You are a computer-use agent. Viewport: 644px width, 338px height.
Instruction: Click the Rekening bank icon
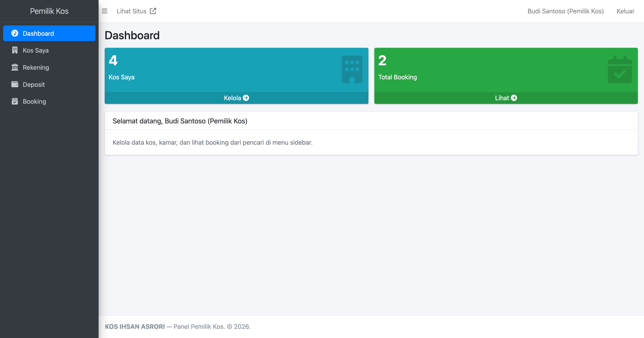tap(15, 67)
